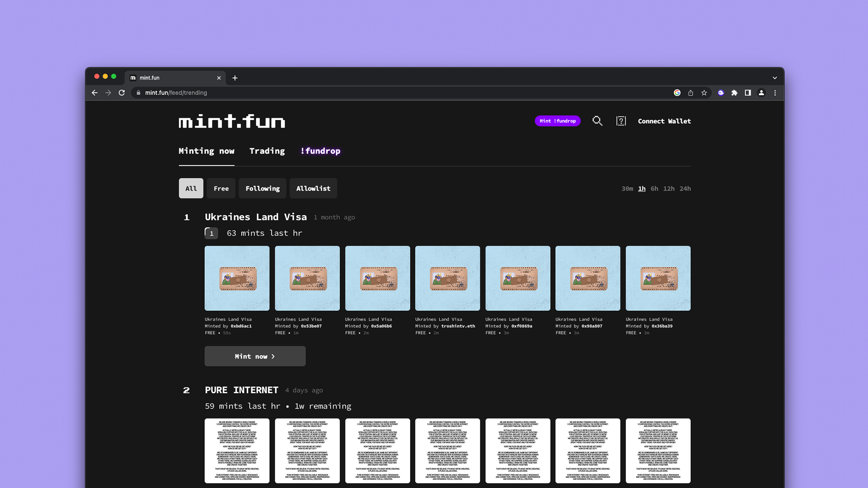The height and width of the screenshot is (488, 868).
Task: Enable the Free mints filter
Action: point(221,188)
